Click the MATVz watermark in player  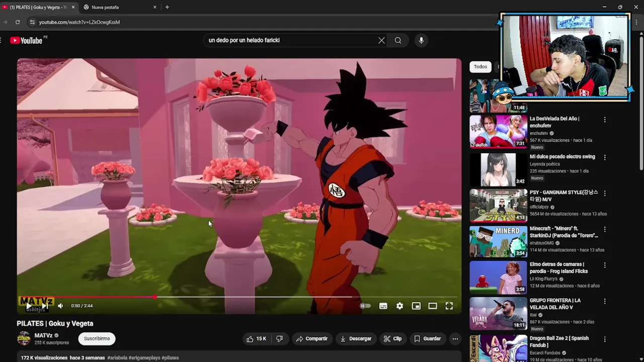36,303
